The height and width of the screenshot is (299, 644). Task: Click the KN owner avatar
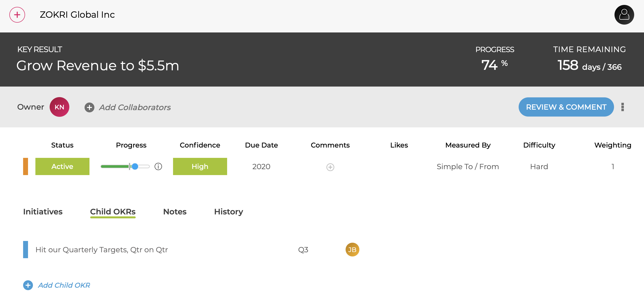59,107
